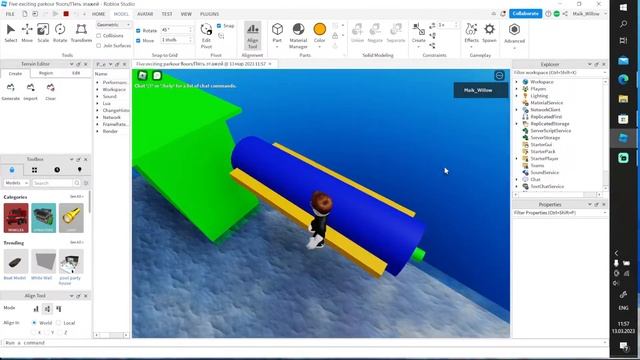The width and height of the screenshot is (640, 360).
Task: Open the Edit Pivot tool
Action: (206, 36)
